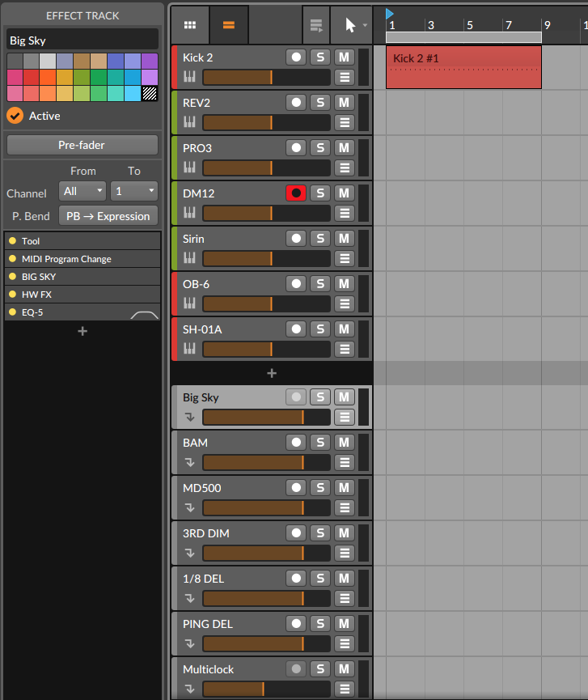The height and width of the screenshot is (700, 588).
Task: Arm record on the Kick 2 track
Action: point(296,57)
